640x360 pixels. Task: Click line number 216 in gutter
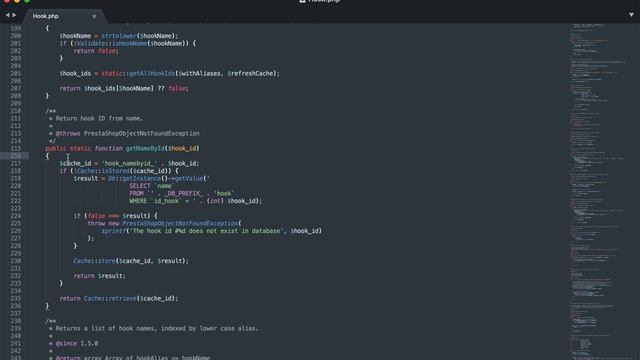click(x=16, y=156)
